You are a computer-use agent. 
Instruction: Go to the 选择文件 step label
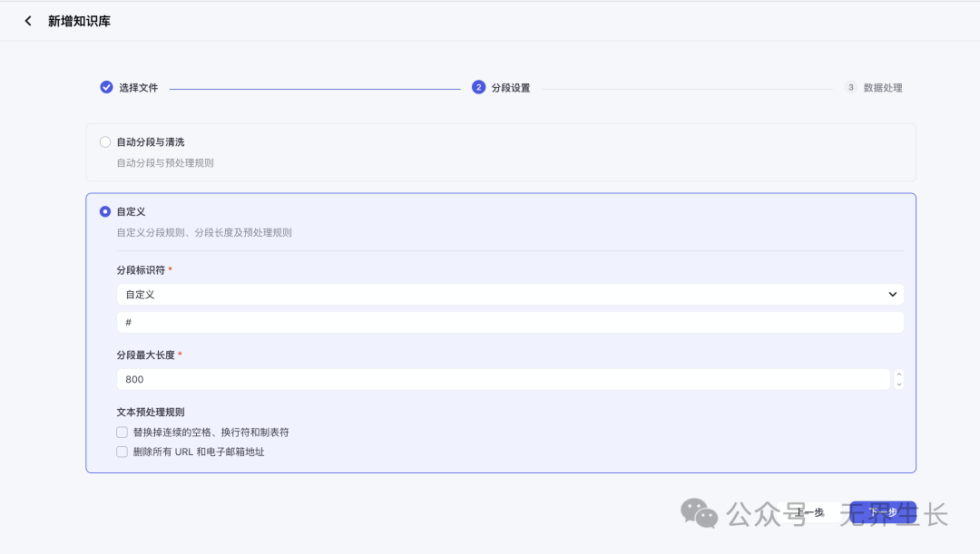(x=139, y=88)
